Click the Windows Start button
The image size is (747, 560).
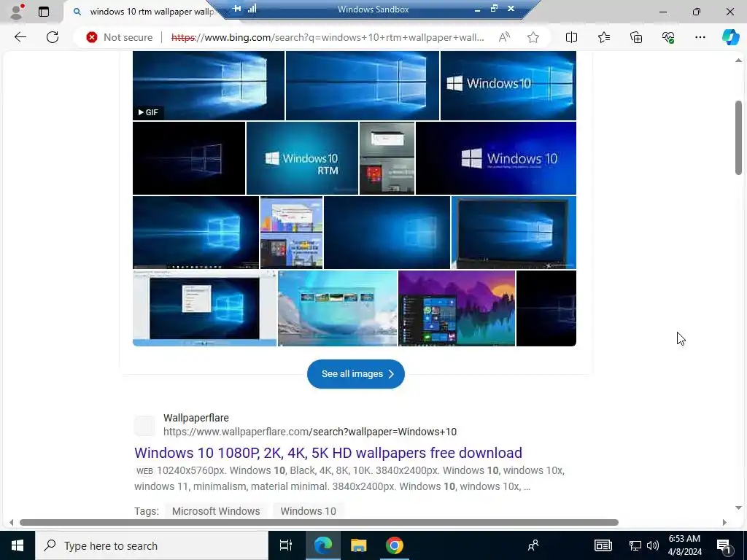tap(18, 545)
